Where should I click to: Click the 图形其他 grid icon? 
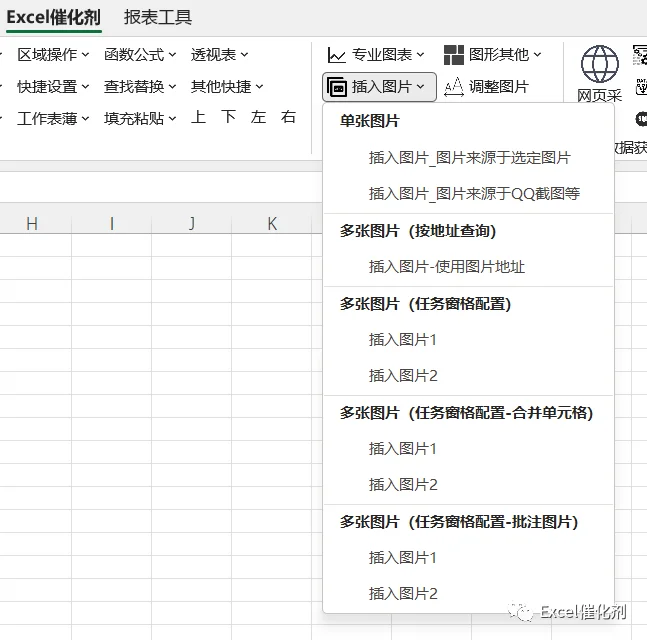pos(454,55)
